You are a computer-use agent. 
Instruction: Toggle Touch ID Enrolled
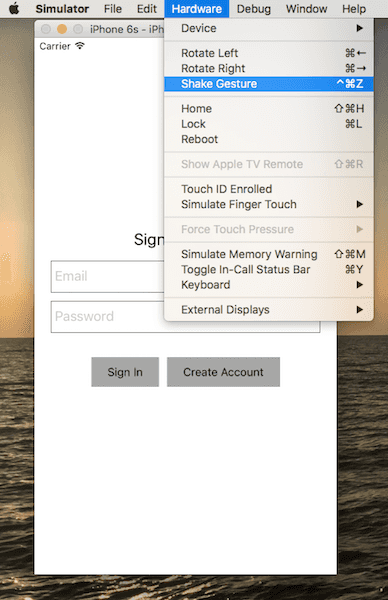point(269,189)
